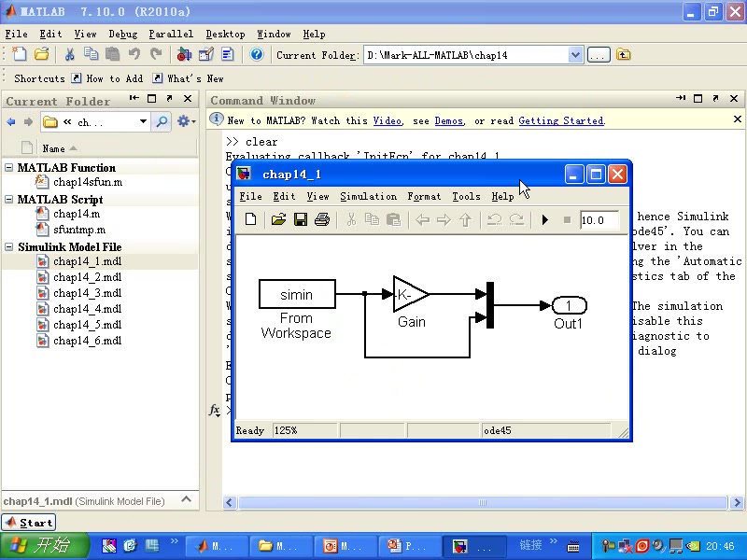The image size is (747, 560).
Task: Click browse for folder button with dots
Action: pos(599,55)
